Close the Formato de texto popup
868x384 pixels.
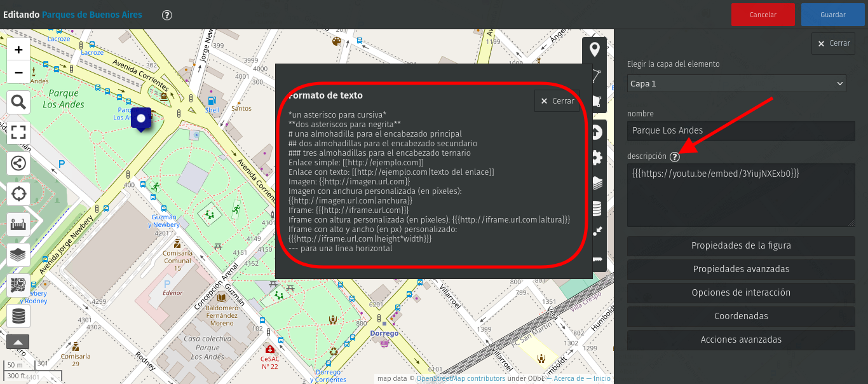click(557, 101)
